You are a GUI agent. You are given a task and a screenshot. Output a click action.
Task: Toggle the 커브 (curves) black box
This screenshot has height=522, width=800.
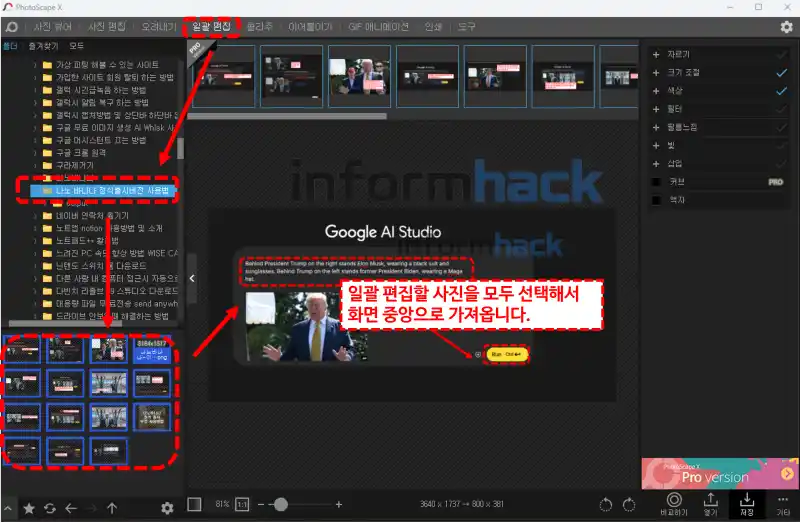coord(657,182)
